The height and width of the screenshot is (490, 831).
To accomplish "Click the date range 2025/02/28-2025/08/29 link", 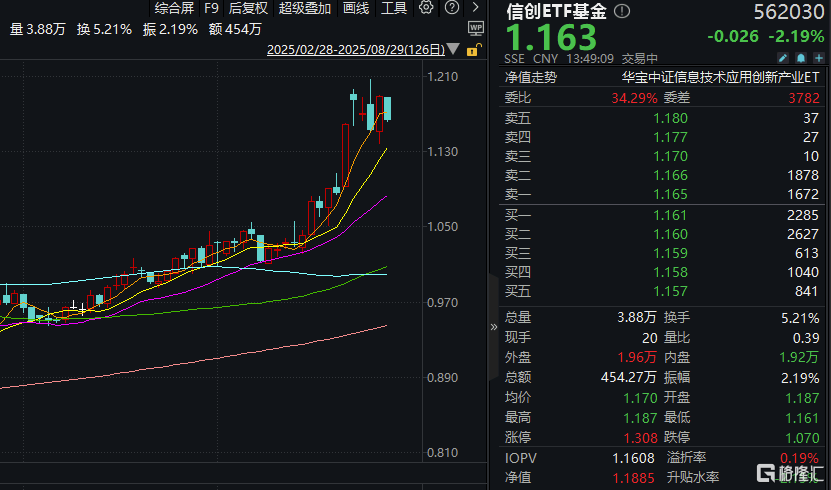I will (x=356, y=50).
